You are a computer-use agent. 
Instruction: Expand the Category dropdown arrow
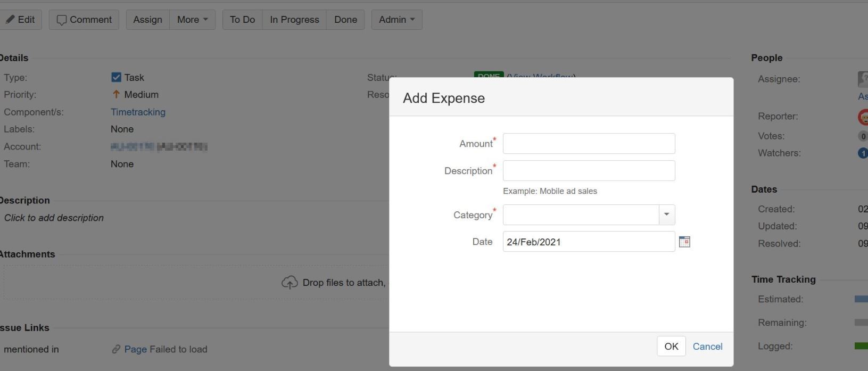click(667, 215)
